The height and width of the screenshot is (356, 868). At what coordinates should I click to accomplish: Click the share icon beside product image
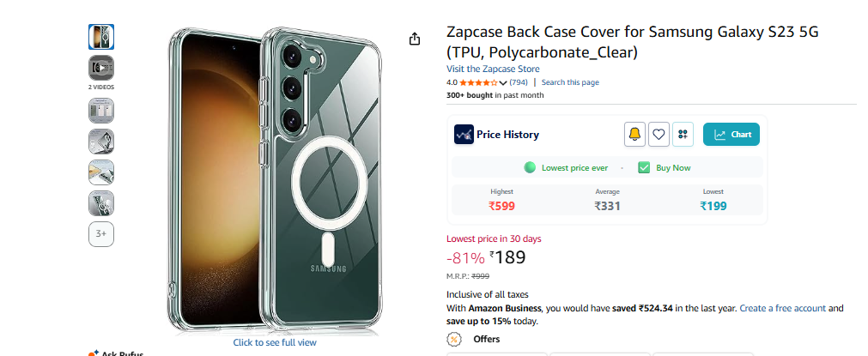pyautogui.click(x=415, y=39)
